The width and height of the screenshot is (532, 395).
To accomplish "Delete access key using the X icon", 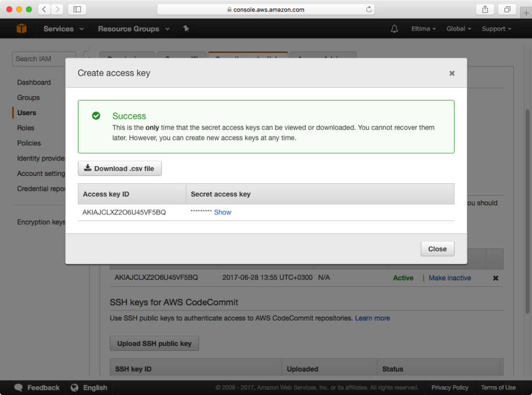I will 495,278.
